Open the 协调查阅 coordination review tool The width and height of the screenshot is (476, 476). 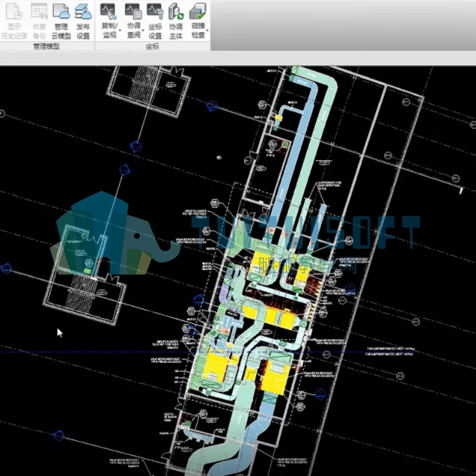point(133,20)
